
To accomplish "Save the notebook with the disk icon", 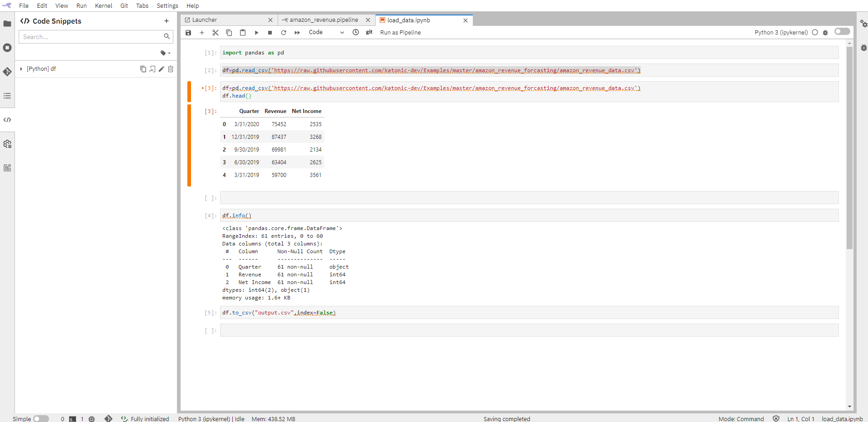I will coord(188,33).
